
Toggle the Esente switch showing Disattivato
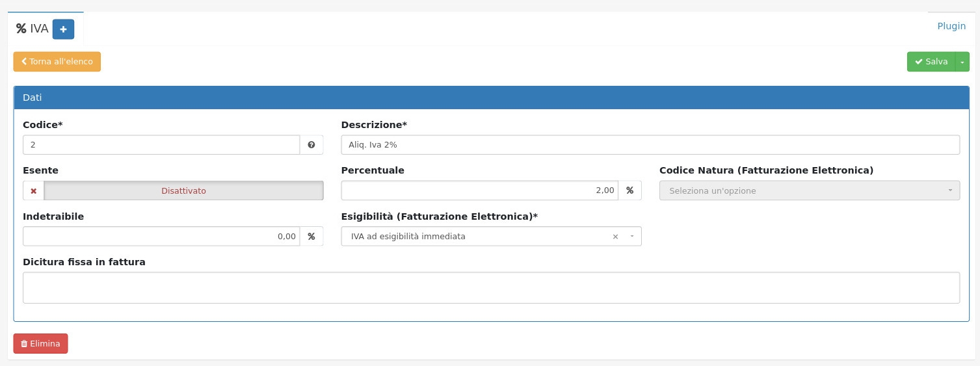coord(183,191)
